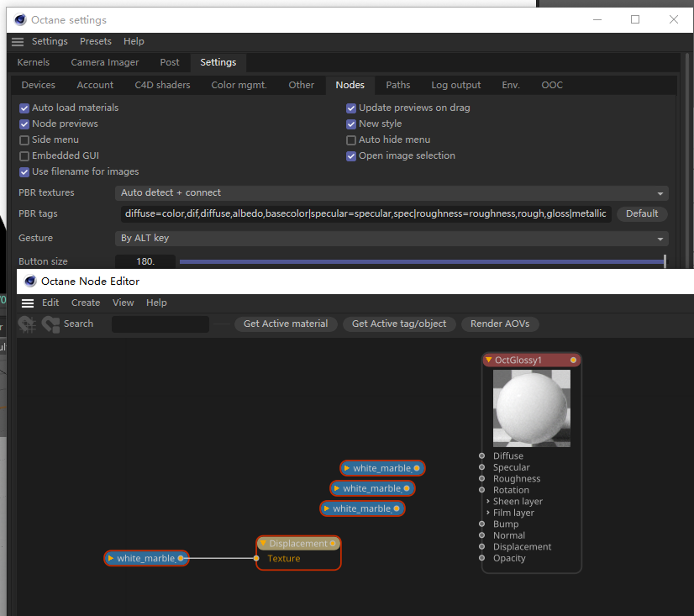Toggle Open image selection checkbox

351,155
